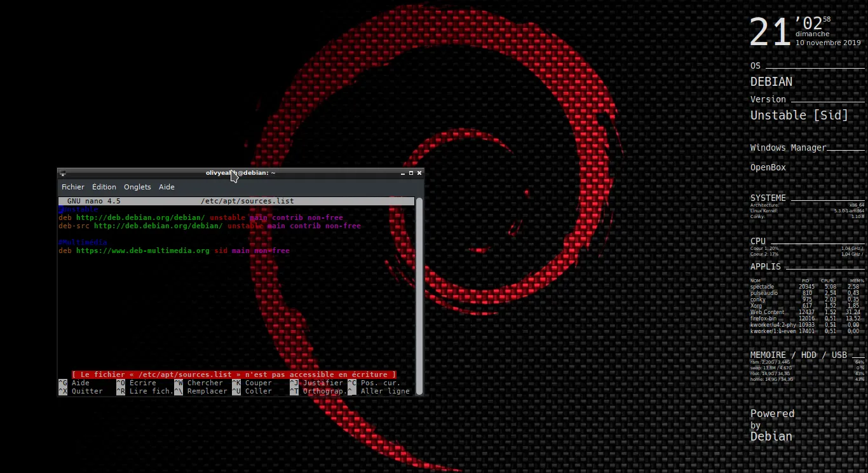868x473 pixels.
Task: Open the Édition menu
Action: (104, 187)
